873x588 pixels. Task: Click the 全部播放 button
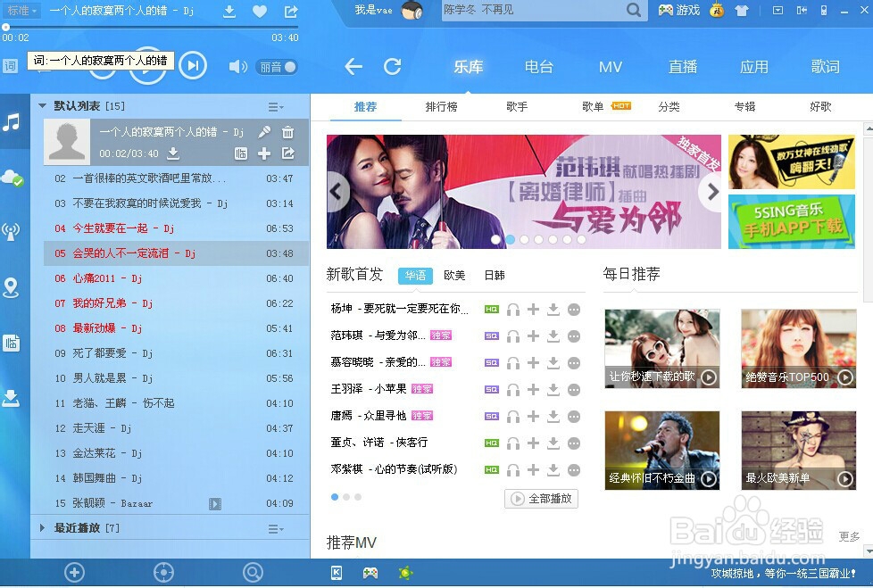point(541,499)
